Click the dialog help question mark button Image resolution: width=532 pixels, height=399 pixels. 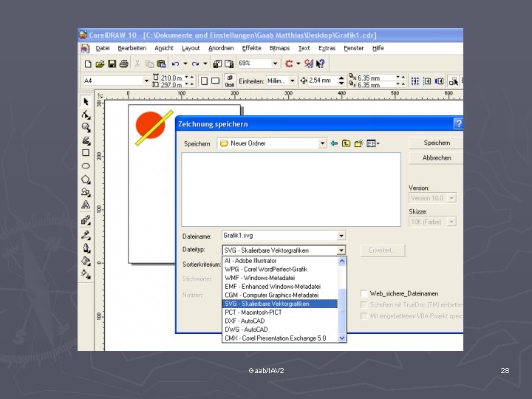pos(458,124)
